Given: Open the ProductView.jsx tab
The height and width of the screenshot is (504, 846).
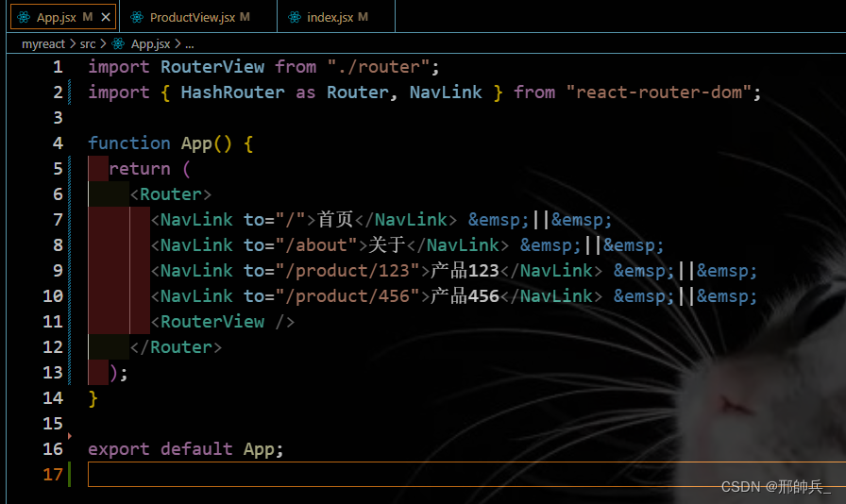Looking at the screenshot, I should click(x=197, y=17).
